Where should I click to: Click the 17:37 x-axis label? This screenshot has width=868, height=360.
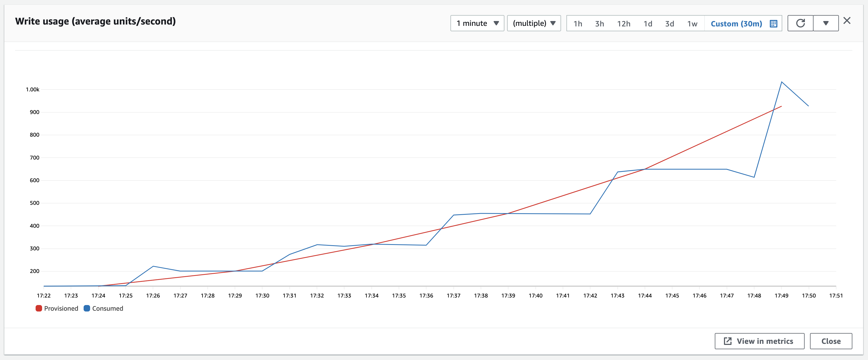tap(453, 296)
